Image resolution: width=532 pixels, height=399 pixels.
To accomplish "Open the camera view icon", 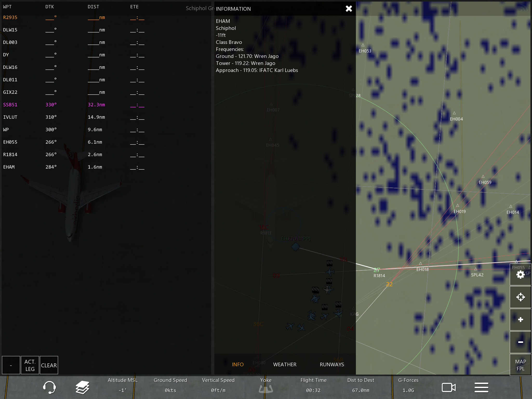I will [x=449, y=388].
